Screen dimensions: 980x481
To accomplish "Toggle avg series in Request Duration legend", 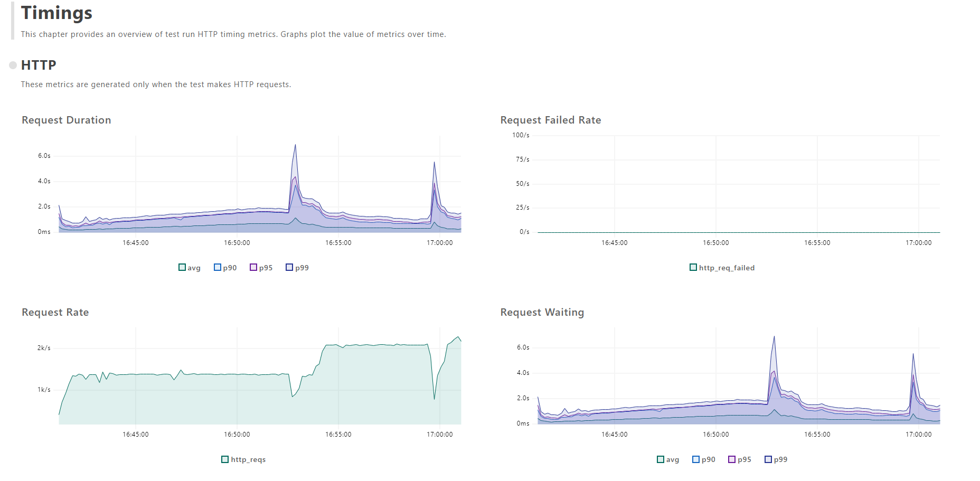I will tap(190, 268).
